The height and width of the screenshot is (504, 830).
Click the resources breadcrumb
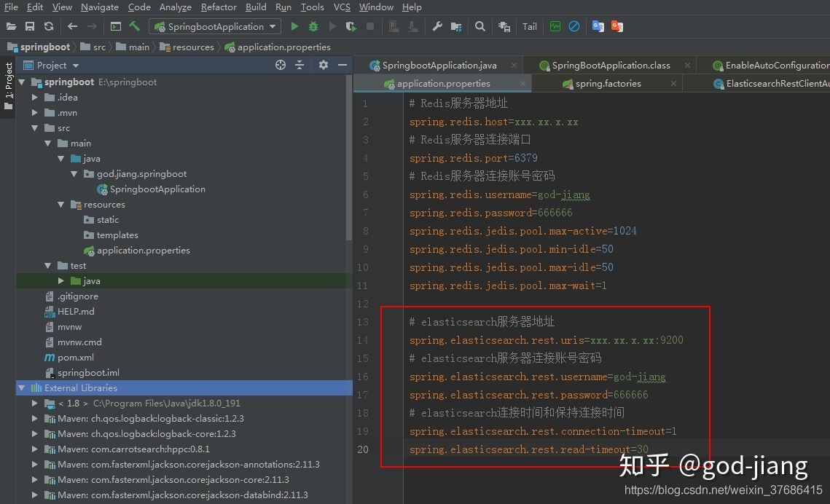tap(187, 47)
